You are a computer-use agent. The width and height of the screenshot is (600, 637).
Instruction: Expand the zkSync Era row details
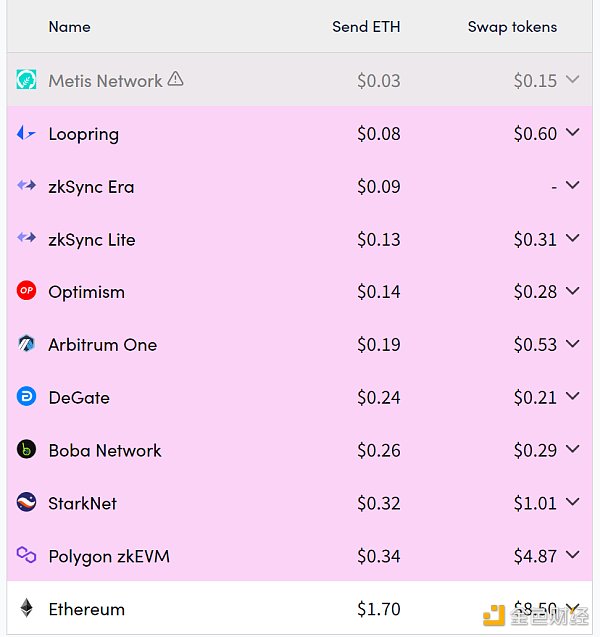573,185
